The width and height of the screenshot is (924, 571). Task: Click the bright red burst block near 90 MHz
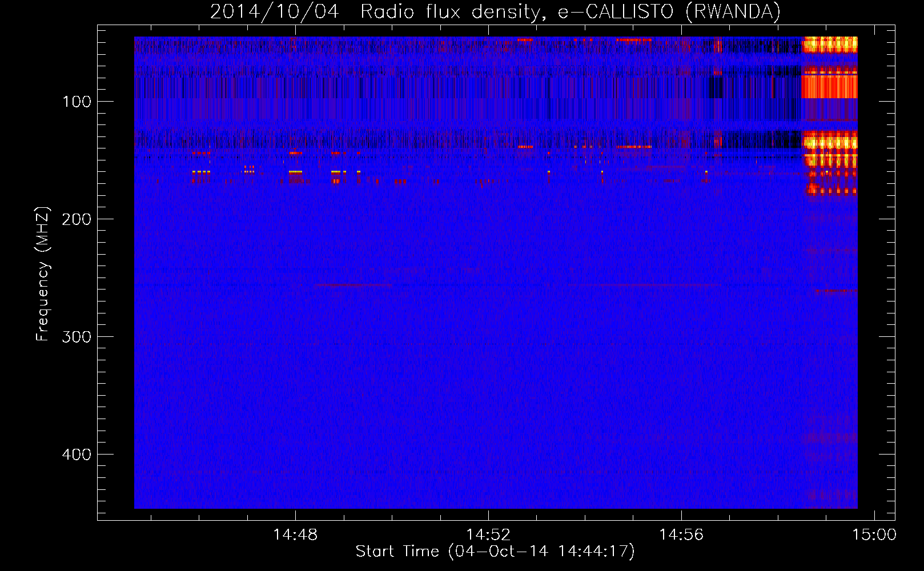(x=829, y=86)
